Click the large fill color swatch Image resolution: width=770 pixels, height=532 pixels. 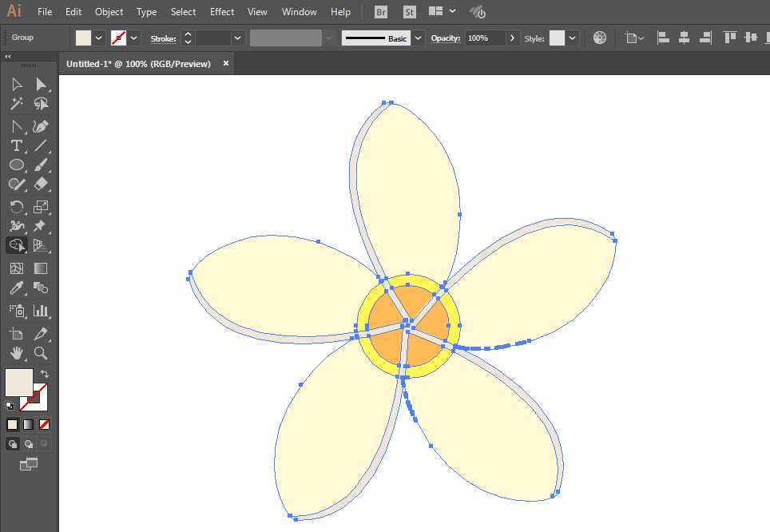coord(19,383)
